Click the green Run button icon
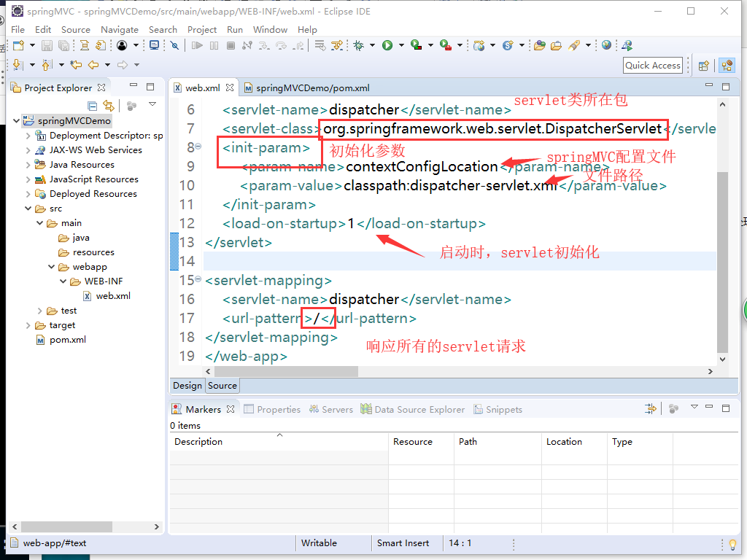This screenshot has width=747, height=560. click(x=387, y=45)
